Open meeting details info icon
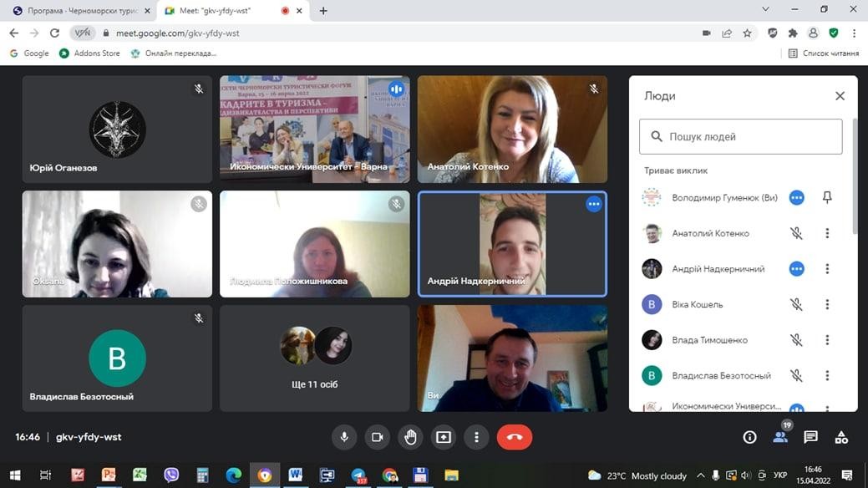This screenshot has height=488, width=868. click(749, 437)
